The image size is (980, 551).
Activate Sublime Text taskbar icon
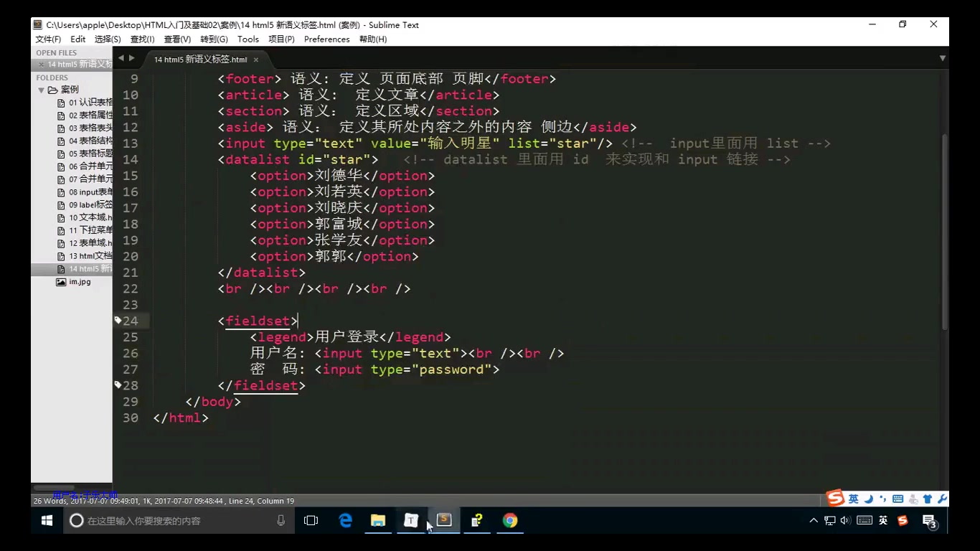[x=443, y=521]
